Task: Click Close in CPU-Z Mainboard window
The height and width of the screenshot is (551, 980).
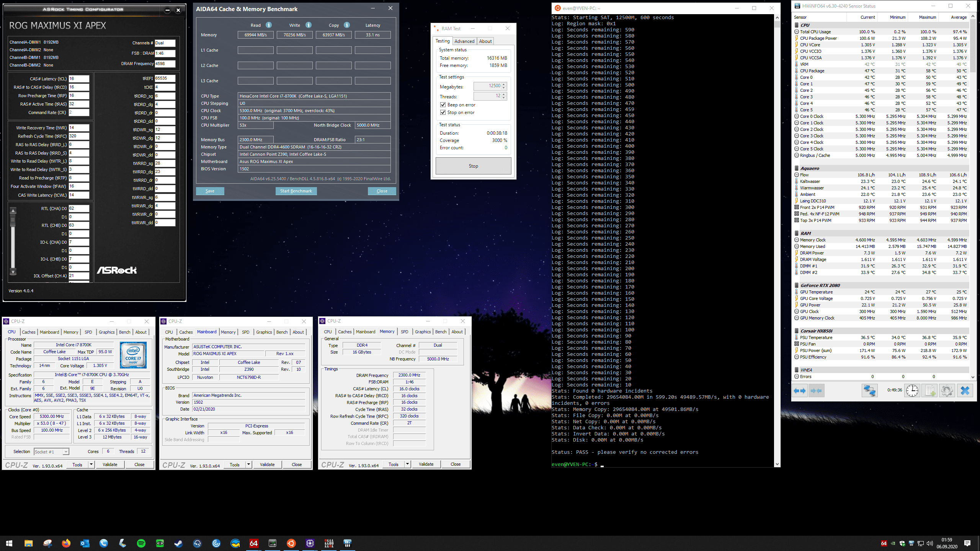Action: coord(297,465)
